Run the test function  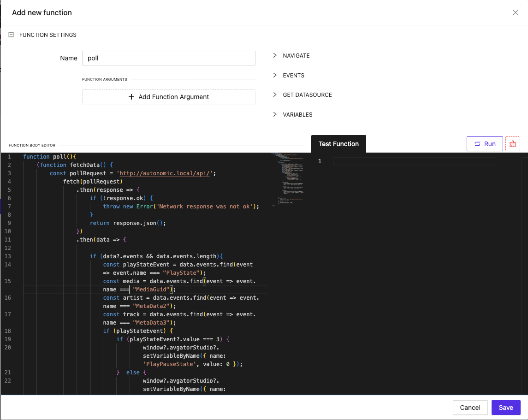click(x=484, y=144)
